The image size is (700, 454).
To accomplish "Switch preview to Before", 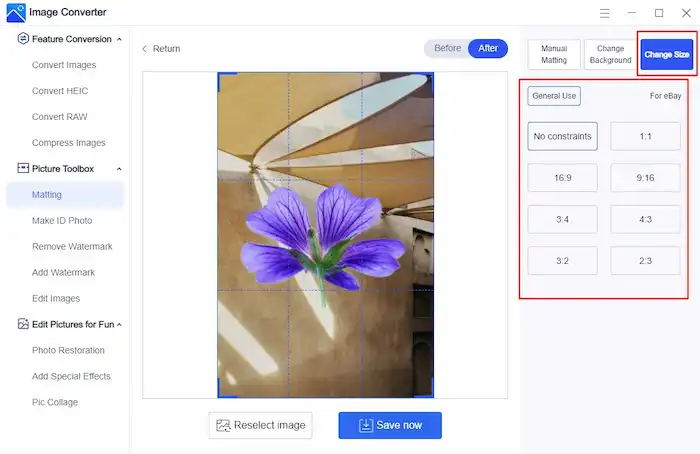I will (447, 49).
